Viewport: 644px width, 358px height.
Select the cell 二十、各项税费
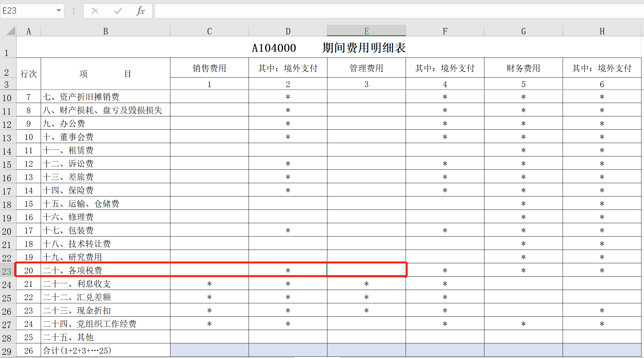click(105, 270)
